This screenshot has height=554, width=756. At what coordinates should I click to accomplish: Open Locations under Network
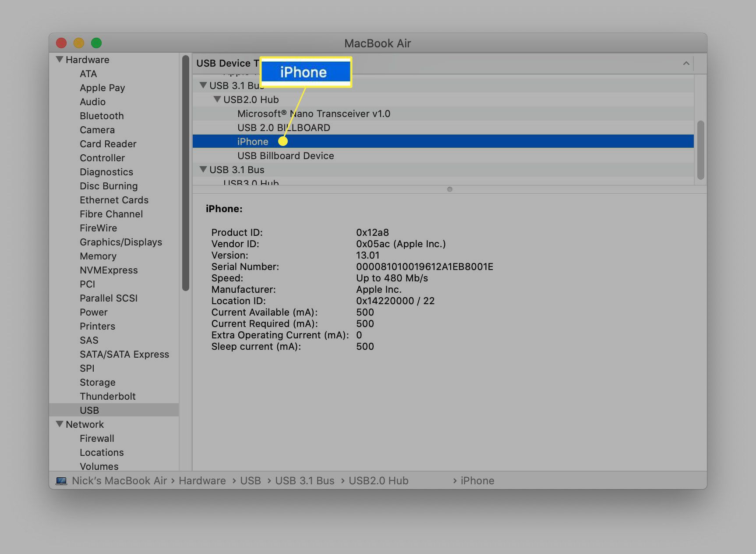coord(102,452)
